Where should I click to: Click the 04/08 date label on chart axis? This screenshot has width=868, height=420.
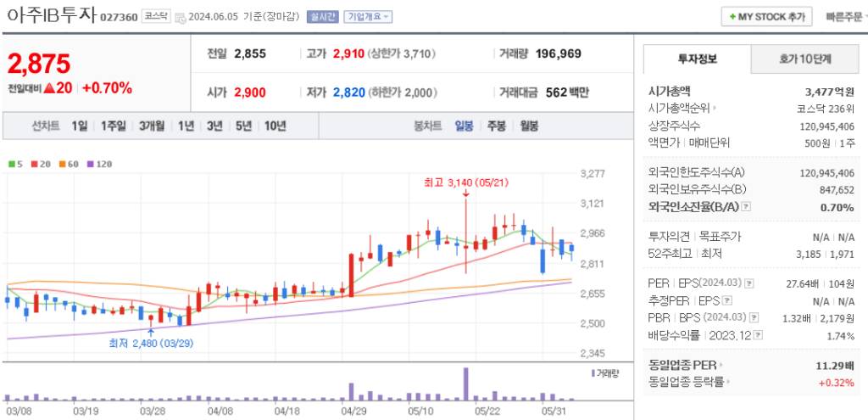tap(220, 412)
